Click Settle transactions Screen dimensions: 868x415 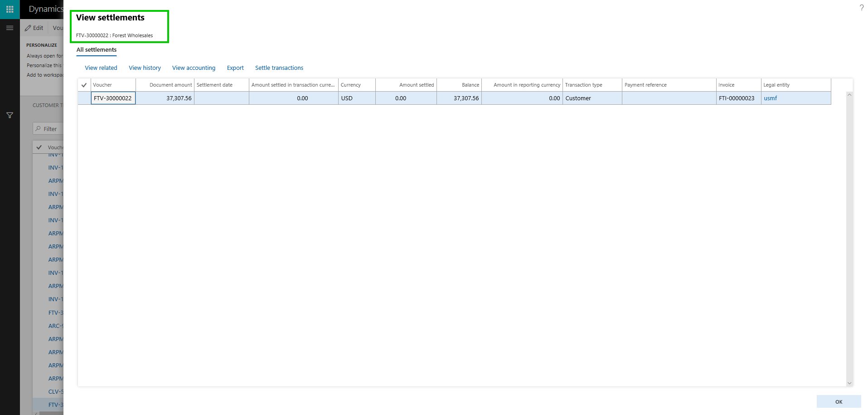click(x=279, y=68)
